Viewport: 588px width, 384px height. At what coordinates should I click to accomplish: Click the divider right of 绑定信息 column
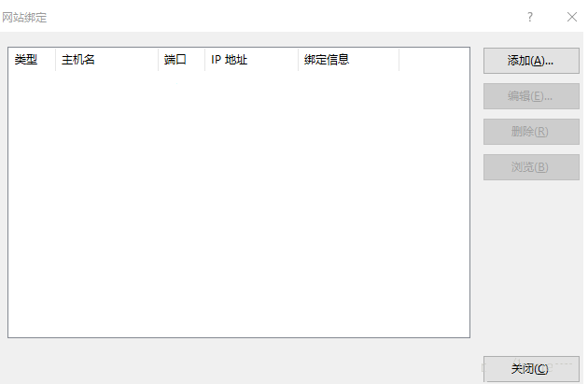(x=399, y=60)
